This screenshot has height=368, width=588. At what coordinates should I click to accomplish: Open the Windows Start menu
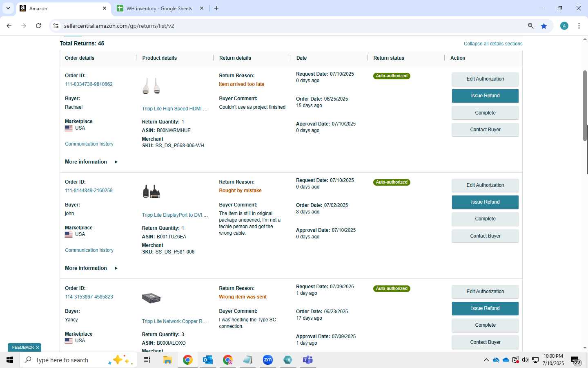click(x=10, y=360)
